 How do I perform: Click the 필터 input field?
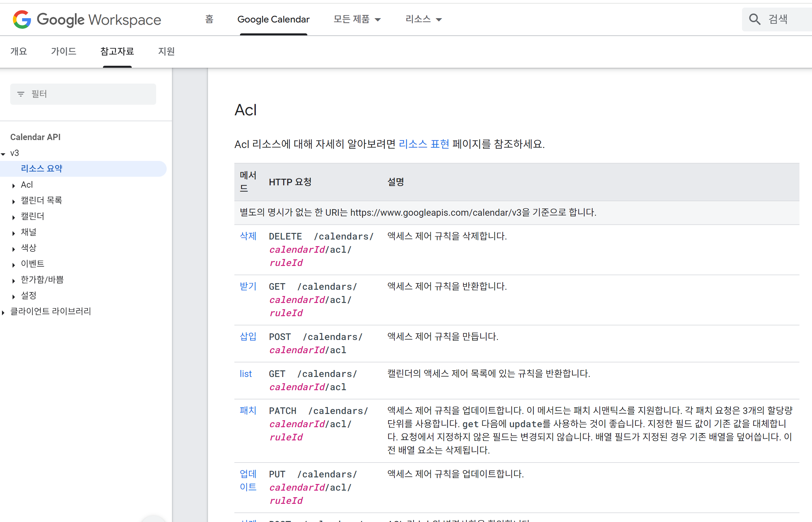click(83, 94)
